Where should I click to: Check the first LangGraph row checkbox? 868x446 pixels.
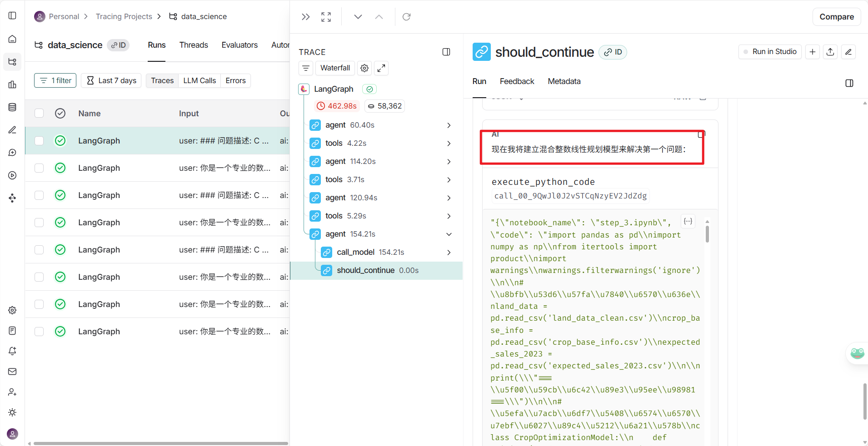coord(39,141)
